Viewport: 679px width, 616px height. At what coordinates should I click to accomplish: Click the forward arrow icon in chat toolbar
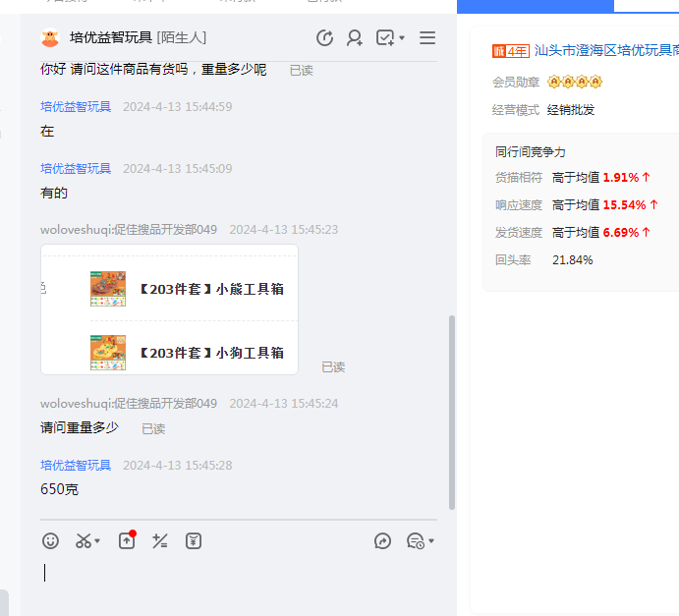[x=383, y=540]
